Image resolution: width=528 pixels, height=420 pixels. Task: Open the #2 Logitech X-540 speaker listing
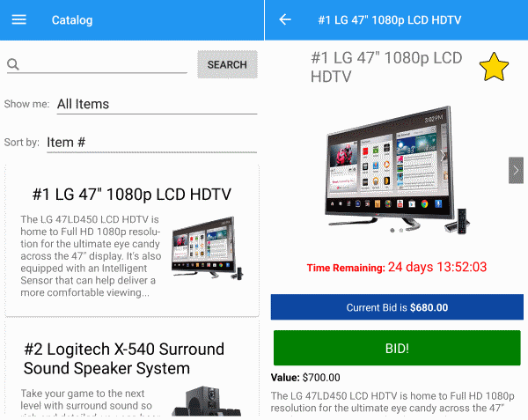tap(132, 369)
